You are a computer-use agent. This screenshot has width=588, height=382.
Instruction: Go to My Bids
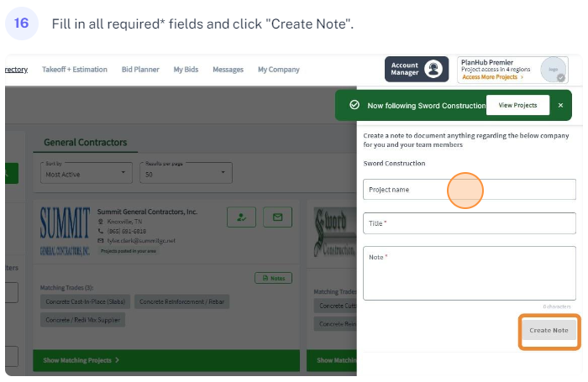[x=186, y=70]
